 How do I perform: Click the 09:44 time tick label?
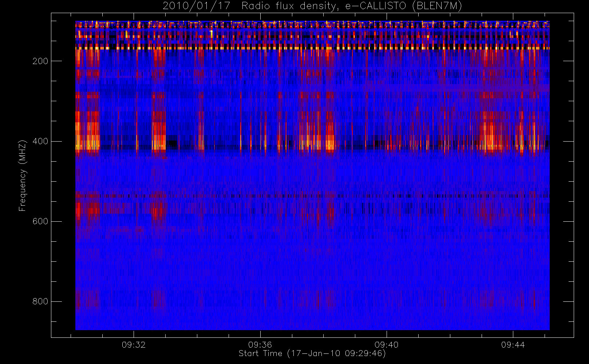pos(513,345)
